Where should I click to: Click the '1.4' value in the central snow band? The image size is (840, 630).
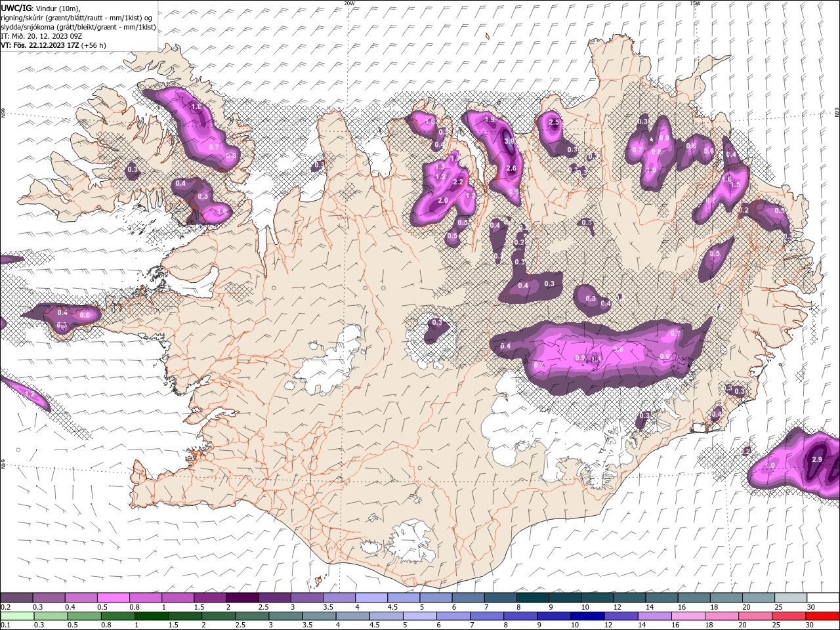click(596, 359)
